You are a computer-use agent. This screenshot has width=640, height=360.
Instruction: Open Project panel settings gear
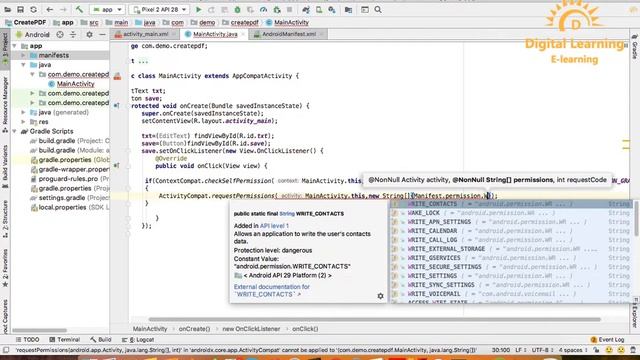click(89, 35)
